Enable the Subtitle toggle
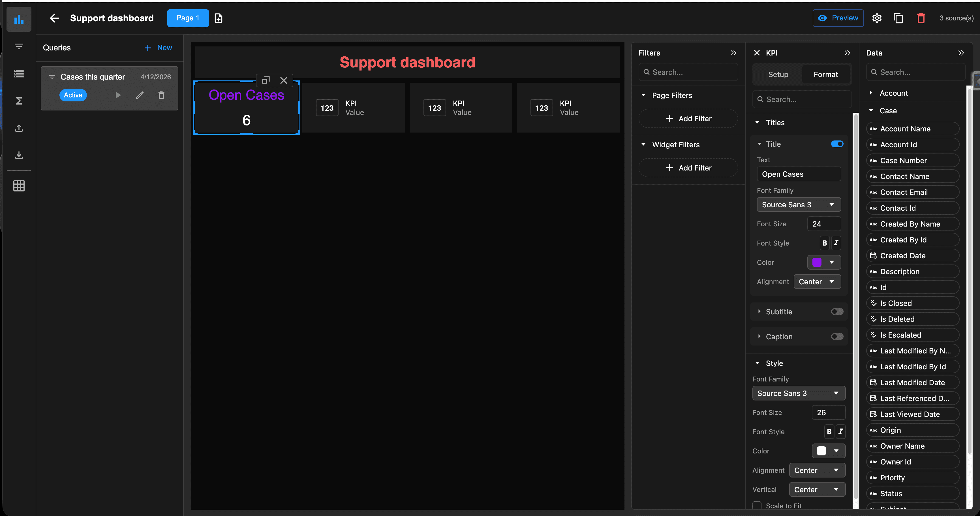Screen dimensions: 980x516 point(837,312)
